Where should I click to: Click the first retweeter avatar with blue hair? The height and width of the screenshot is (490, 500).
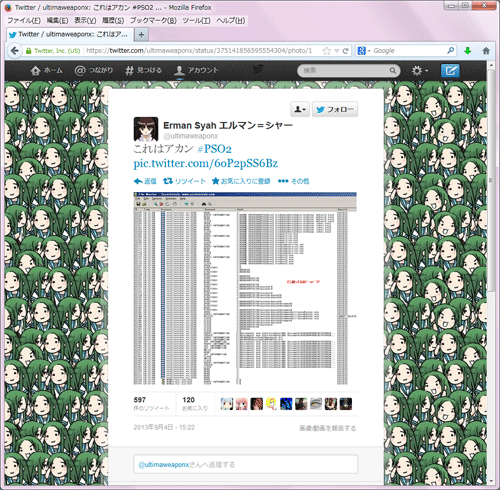[x=227, y=404]
